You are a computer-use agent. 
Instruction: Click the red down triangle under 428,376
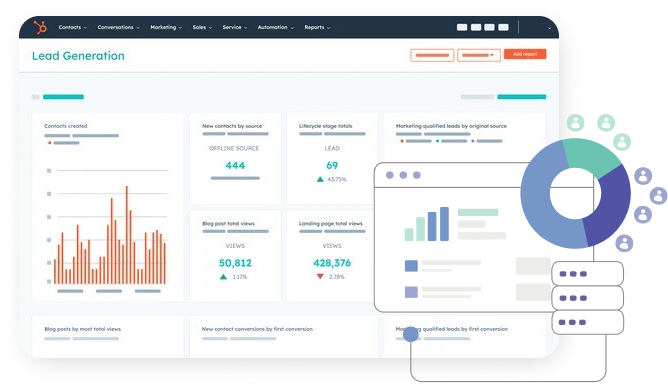(x=320, y=276)
